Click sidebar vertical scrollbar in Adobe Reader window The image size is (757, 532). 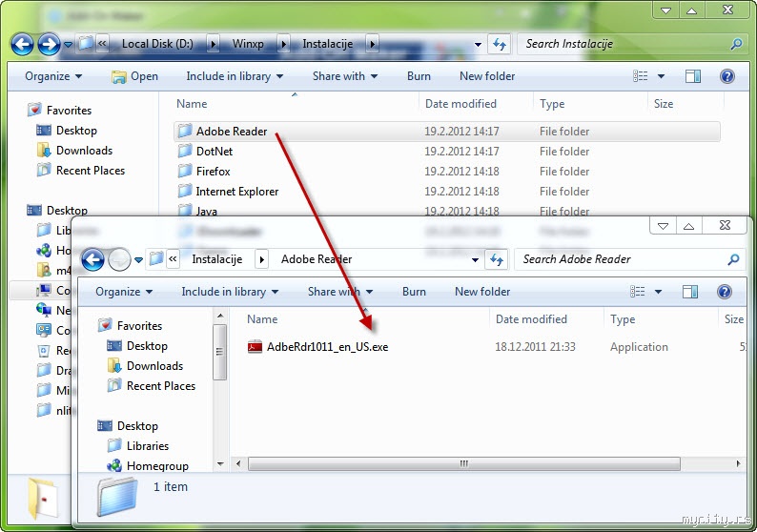click(x=219, y=352)
